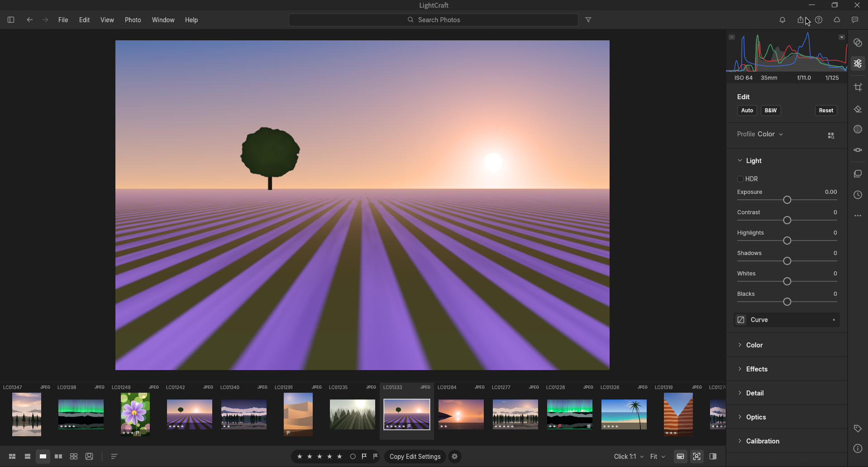Open the Fit zoom dropdown
868x467 pixels.
(x=658, y=457)
